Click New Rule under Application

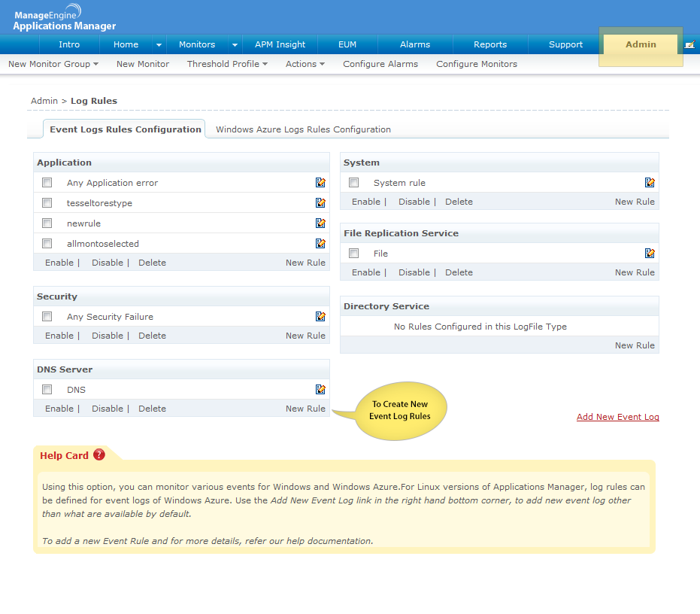305,263
